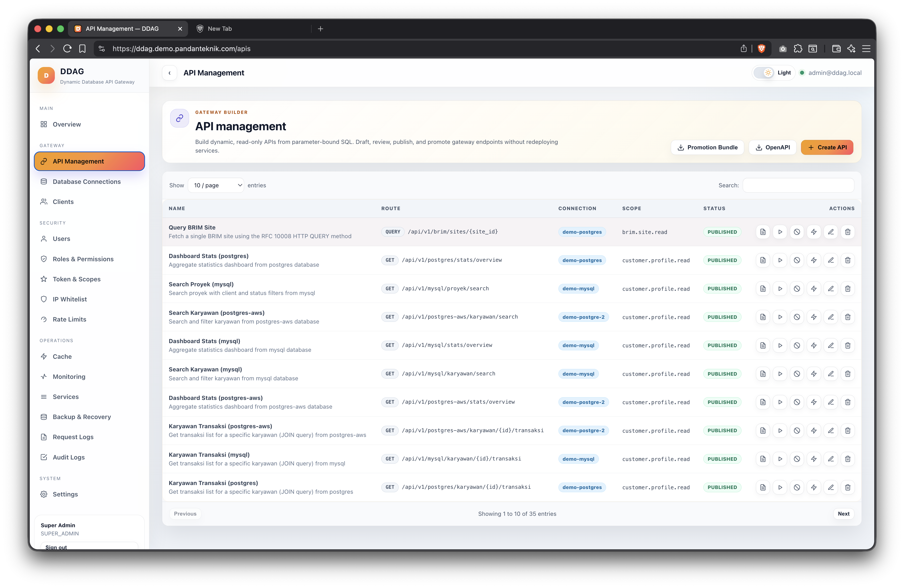
Task: Open document icon for Search Karyawan (mysql)
Action: click(x=763, y=374)
